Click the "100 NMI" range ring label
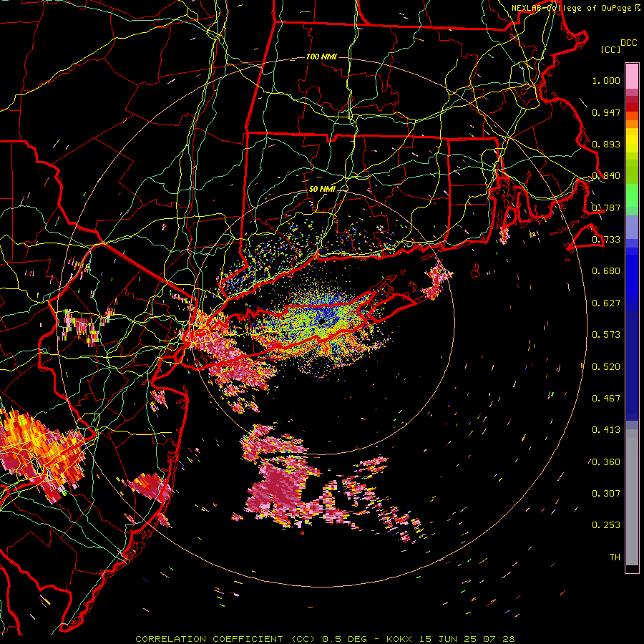Viewport: 644px width, 644px height. pos(321,57)
